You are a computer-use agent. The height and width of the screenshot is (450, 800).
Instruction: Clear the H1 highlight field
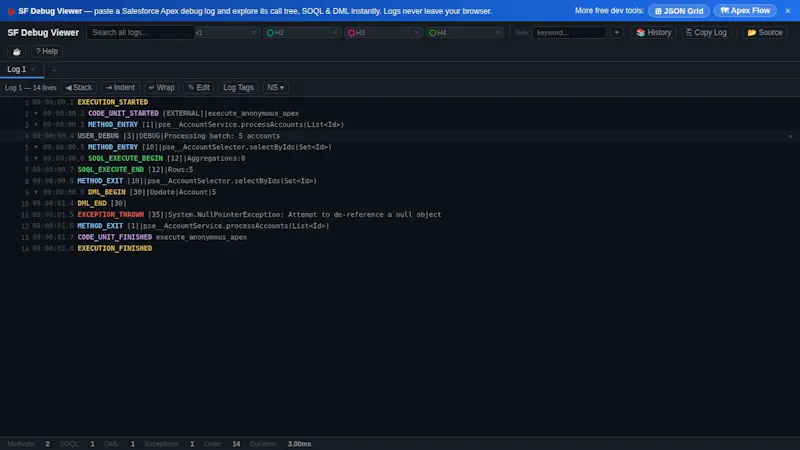(254, 33)
